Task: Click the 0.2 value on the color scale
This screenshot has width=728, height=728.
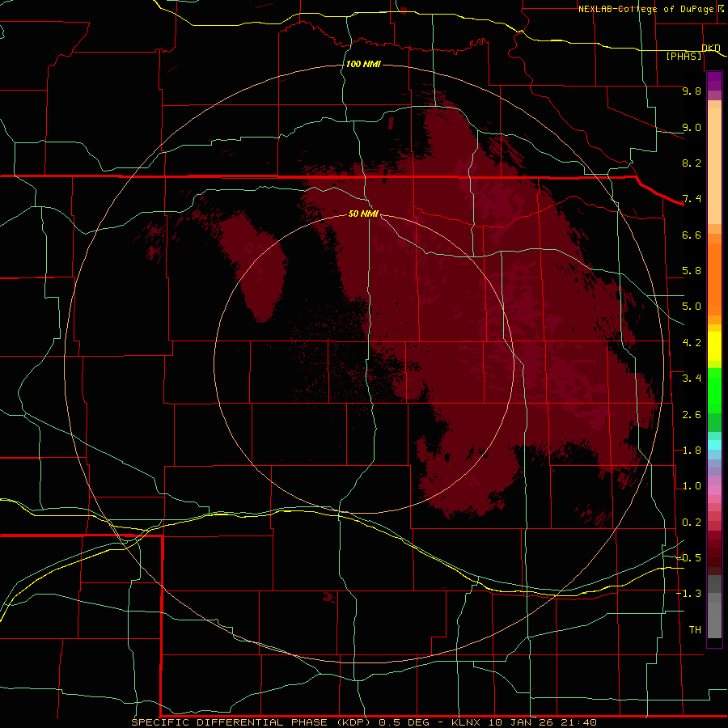Action: click(692, 523)
